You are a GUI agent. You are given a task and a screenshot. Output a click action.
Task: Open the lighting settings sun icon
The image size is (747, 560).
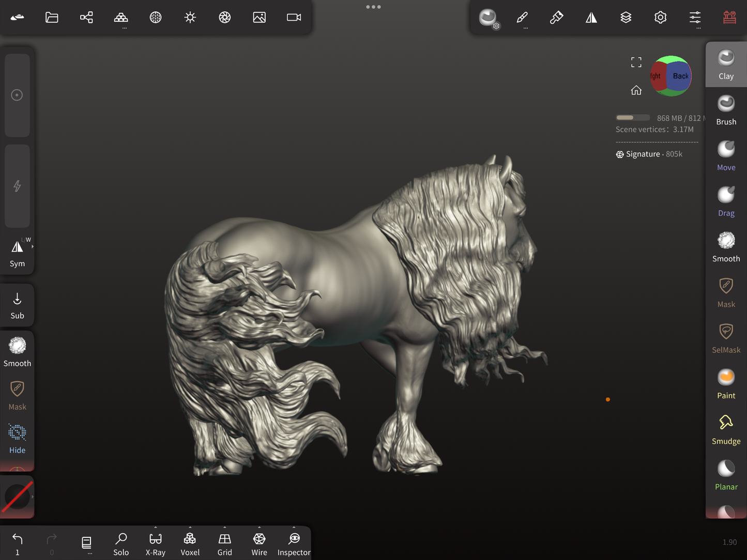pos(190,18)
